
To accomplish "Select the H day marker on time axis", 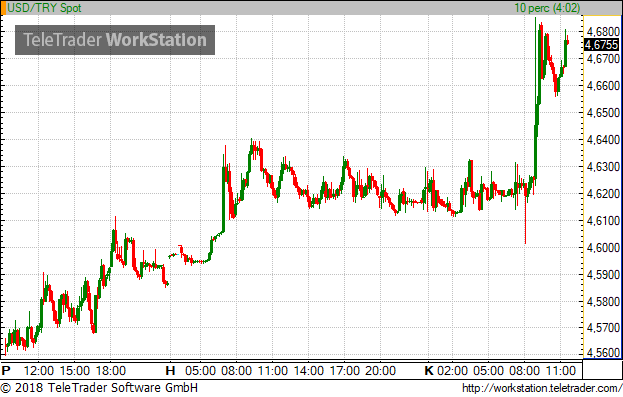I will click(170, 371).
